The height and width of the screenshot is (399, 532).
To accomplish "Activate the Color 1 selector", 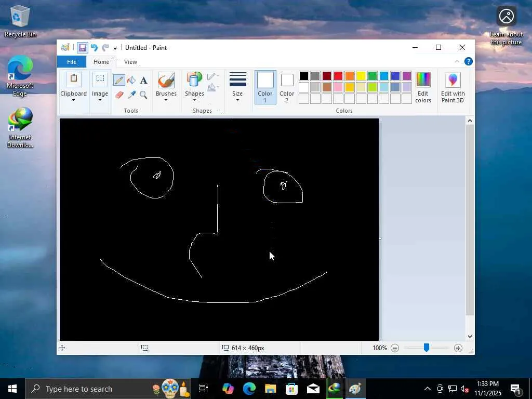I will click(x=265, y=87).
